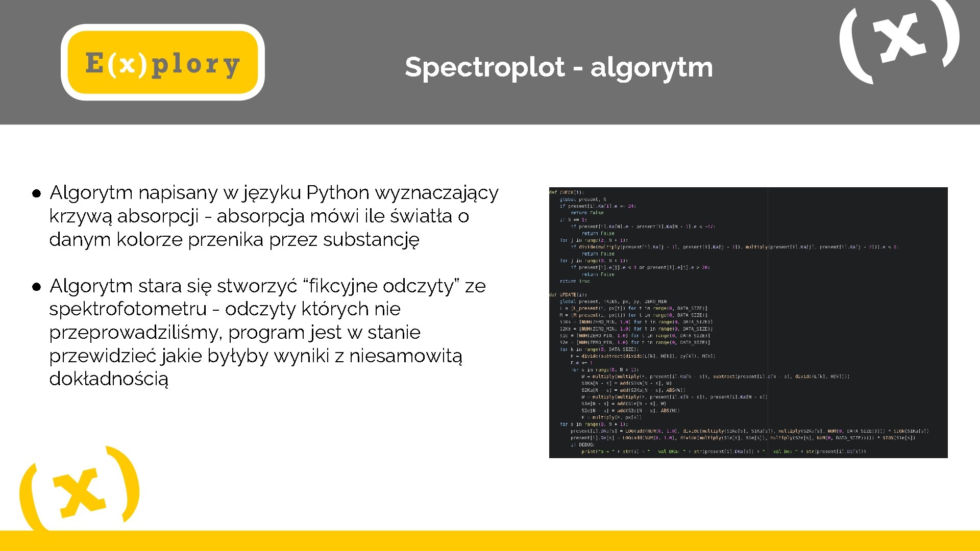This screenshot has width=980, height=551.
Task: Click the phrase 'fikcyjne odczyty' in second bullet
Action: pos(381,286)
